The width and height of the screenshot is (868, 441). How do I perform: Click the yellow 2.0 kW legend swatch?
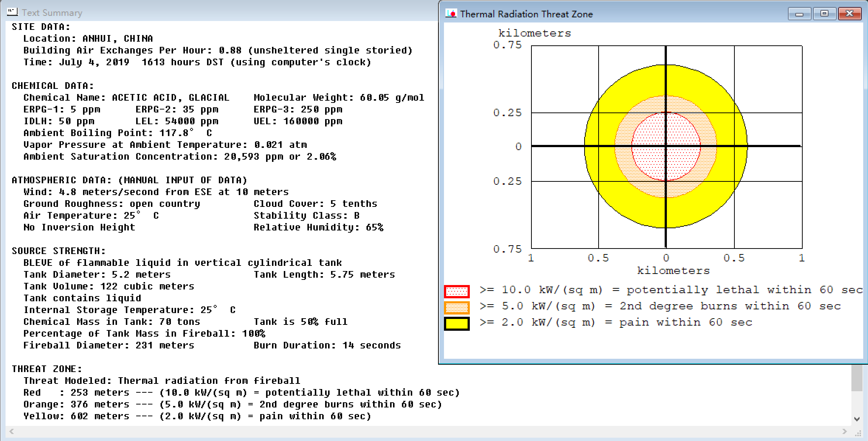pyautogui.click(x=457, y=323)
